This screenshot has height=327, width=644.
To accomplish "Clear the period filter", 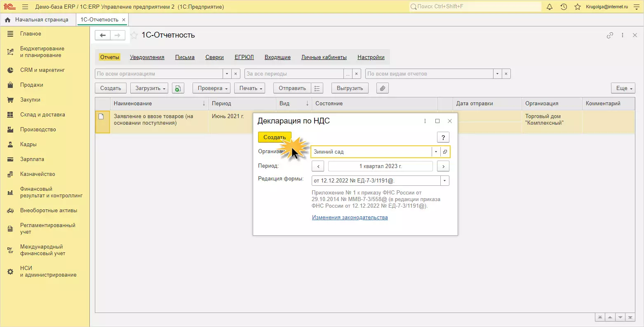I will pyautogui.click(x=357, y=74).
